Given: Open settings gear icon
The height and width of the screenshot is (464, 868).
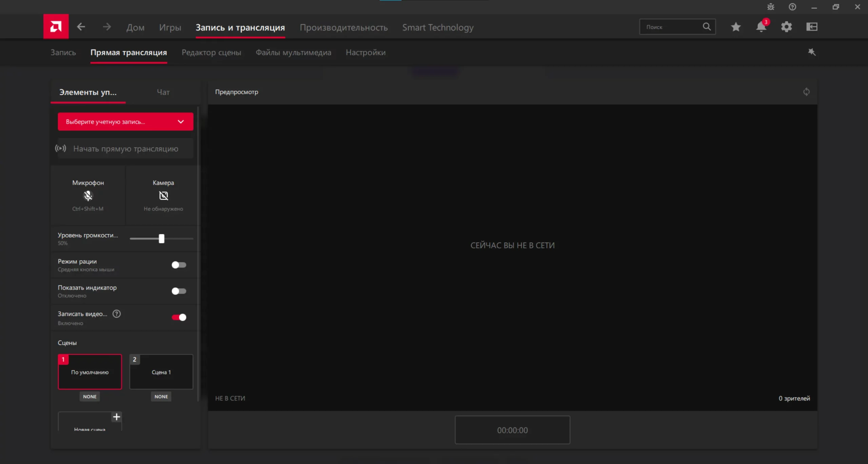Looking at the screenshot, I should point(786,27).
